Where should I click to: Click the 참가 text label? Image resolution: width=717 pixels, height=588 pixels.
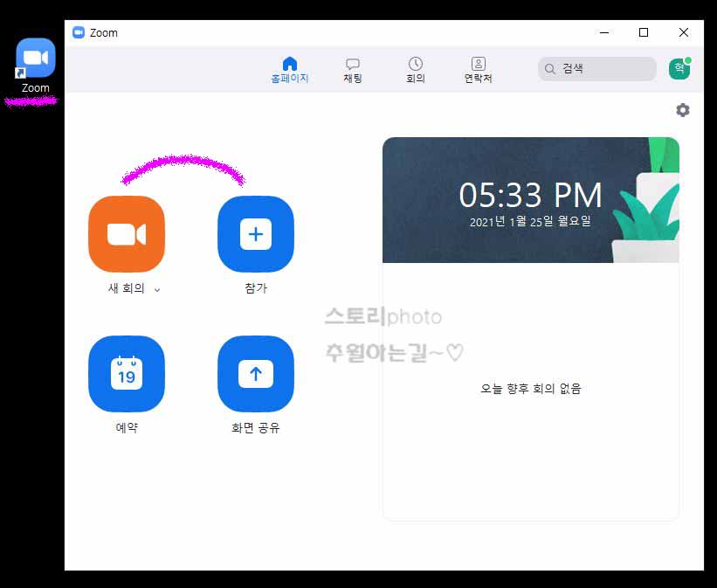click(256, 288)
